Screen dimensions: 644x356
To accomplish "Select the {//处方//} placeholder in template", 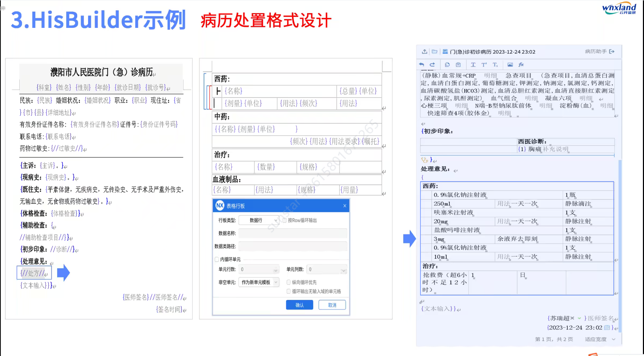I will (34, 273).
